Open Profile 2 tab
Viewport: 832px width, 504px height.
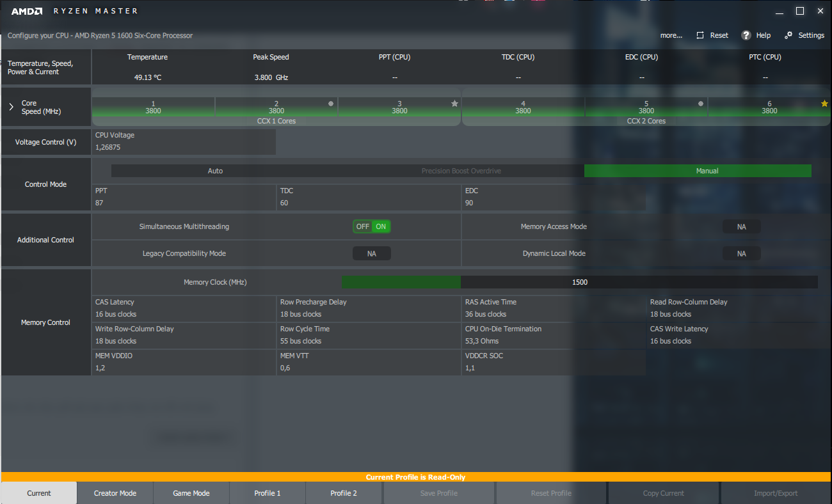click(344, 493)
